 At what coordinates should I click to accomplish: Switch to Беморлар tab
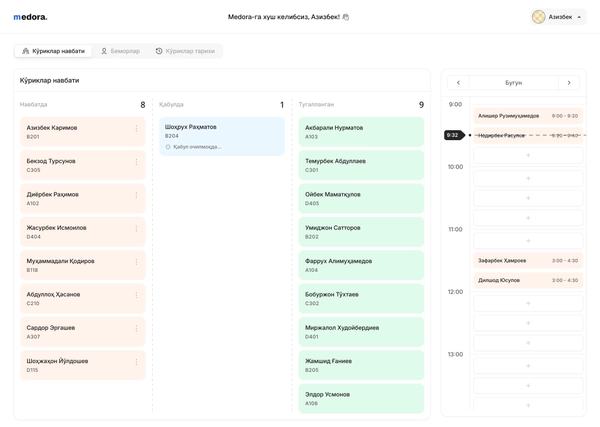coord(121,51)
